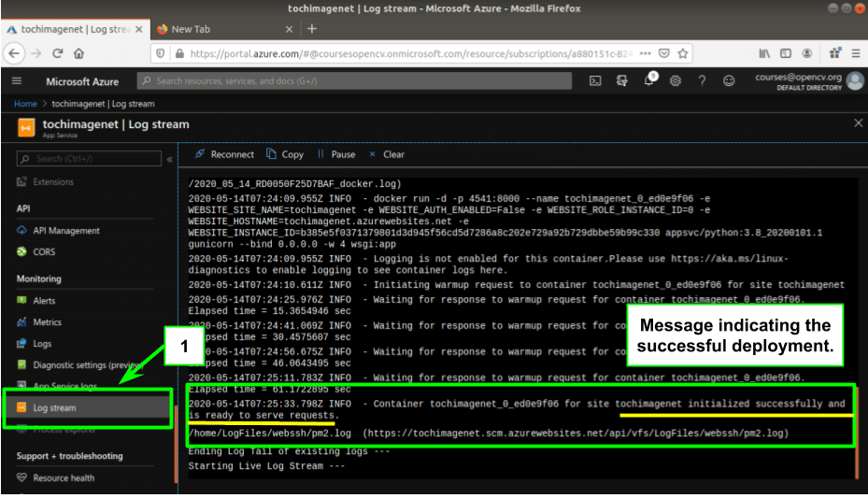This screenshot has height=498, width=868.
Task: Open the Firefox hamburger menu
Action: point(856,53)
